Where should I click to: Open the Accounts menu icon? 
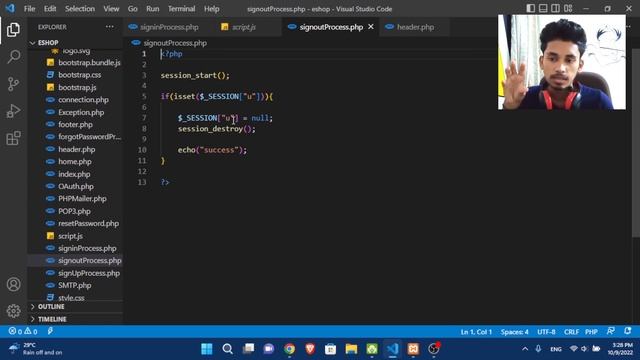(x=13, y=284)
